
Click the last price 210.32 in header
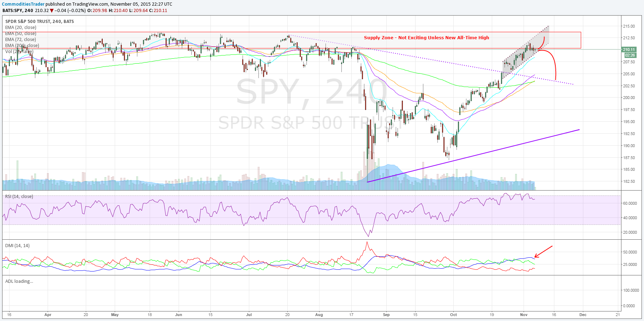(x=42, y=11)
